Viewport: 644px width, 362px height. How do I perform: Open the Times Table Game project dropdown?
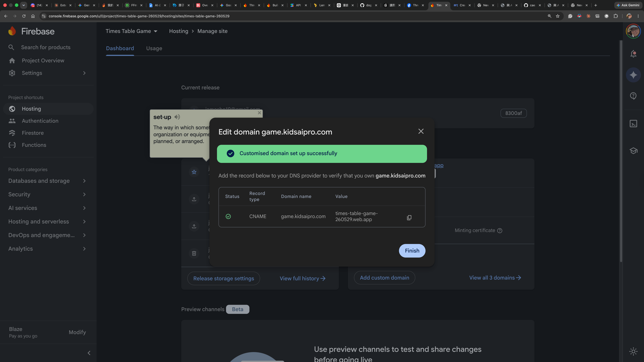coord(131,31)
